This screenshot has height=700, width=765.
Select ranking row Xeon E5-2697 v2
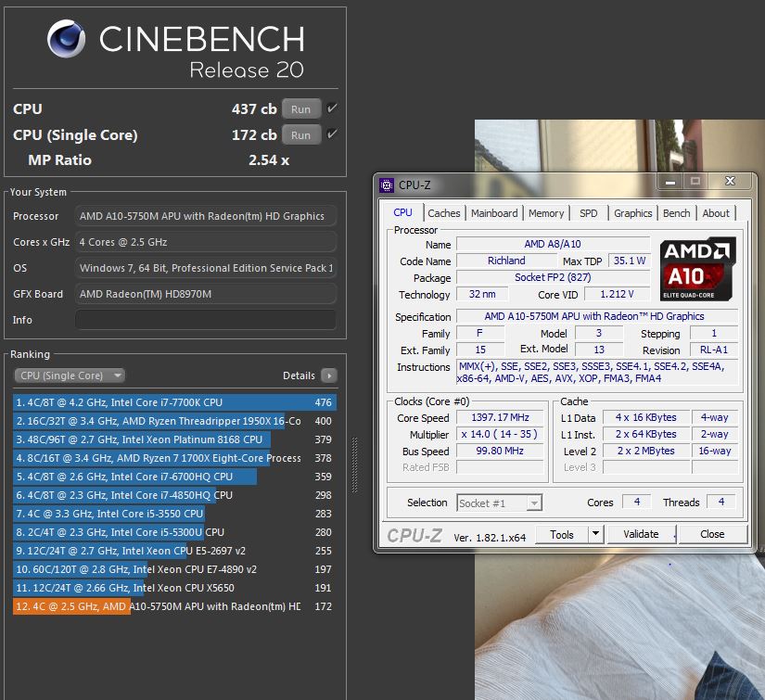click(174, 551)
